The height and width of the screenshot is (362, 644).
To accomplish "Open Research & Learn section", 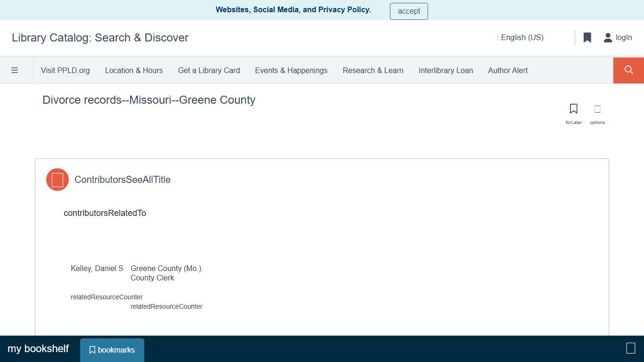I will point(373,70).
